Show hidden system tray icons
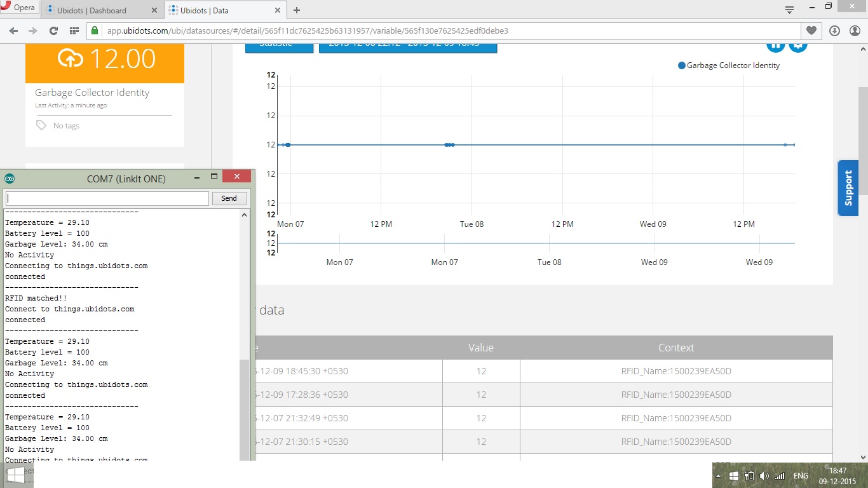This screenshot has width=868, height=488. click(718, 476)
